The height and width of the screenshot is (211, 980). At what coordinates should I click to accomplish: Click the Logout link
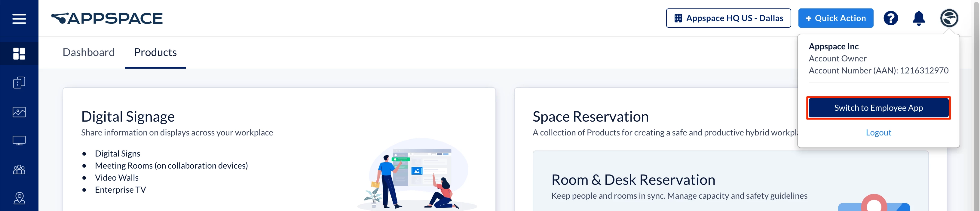click(x=878, y=132)
